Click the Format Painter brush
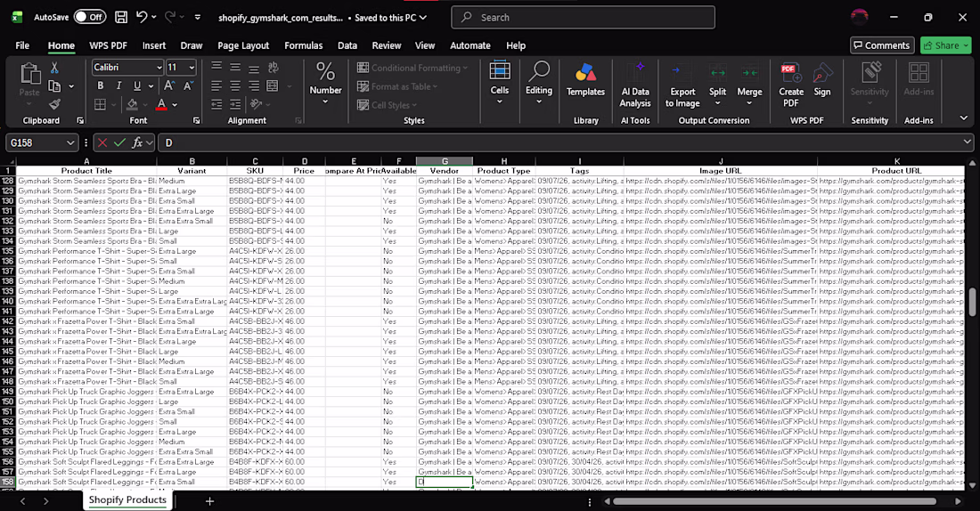Image resolution: width=980 pixels, height=511 pixels. (55, 103)
